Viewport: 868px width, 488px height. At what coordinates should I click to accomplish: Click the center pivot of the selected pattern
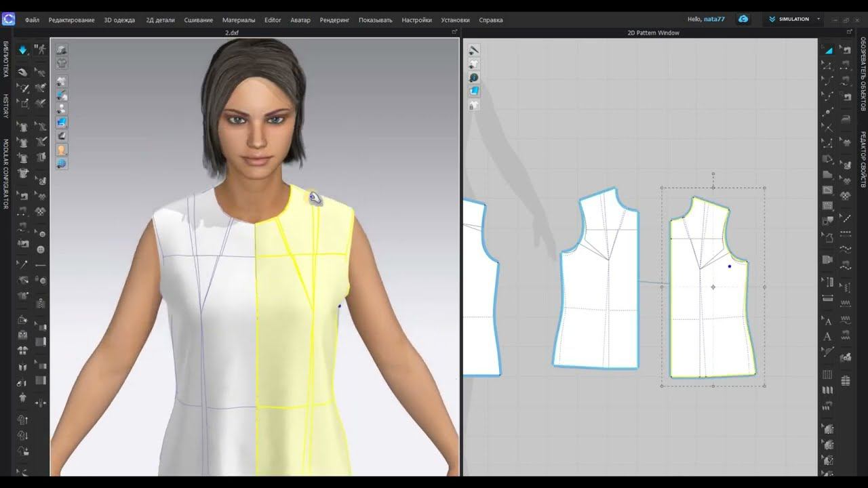pyautogui.click(x=713, y=287)
